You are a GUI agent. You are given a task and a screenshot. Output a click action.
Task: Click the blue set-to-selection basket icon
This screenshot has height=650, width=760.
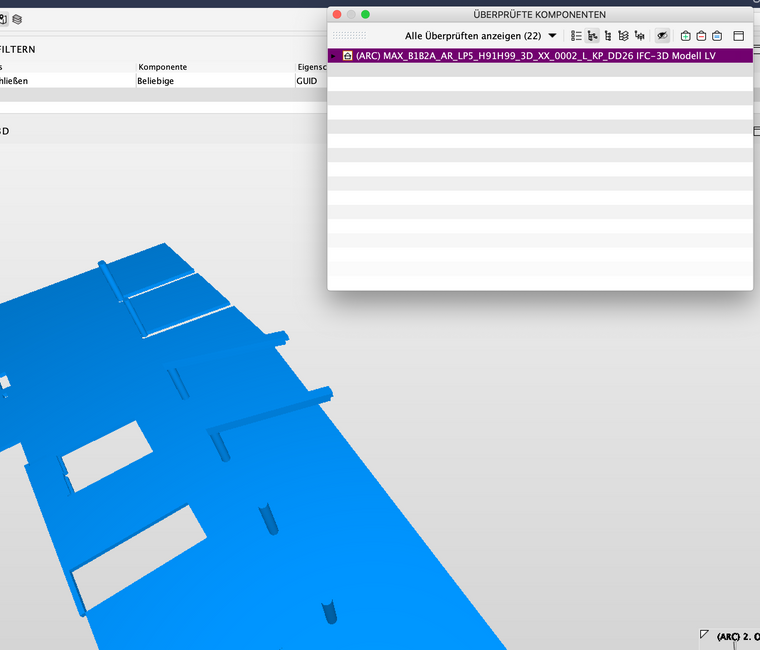[x=717, y=36]
